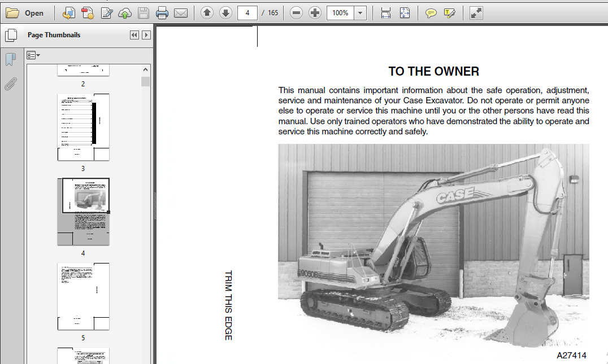The height and width of the screenshot is (364, 608).
Task: Click the 'TO THE OWNER' heading
Action: (434, 71)
